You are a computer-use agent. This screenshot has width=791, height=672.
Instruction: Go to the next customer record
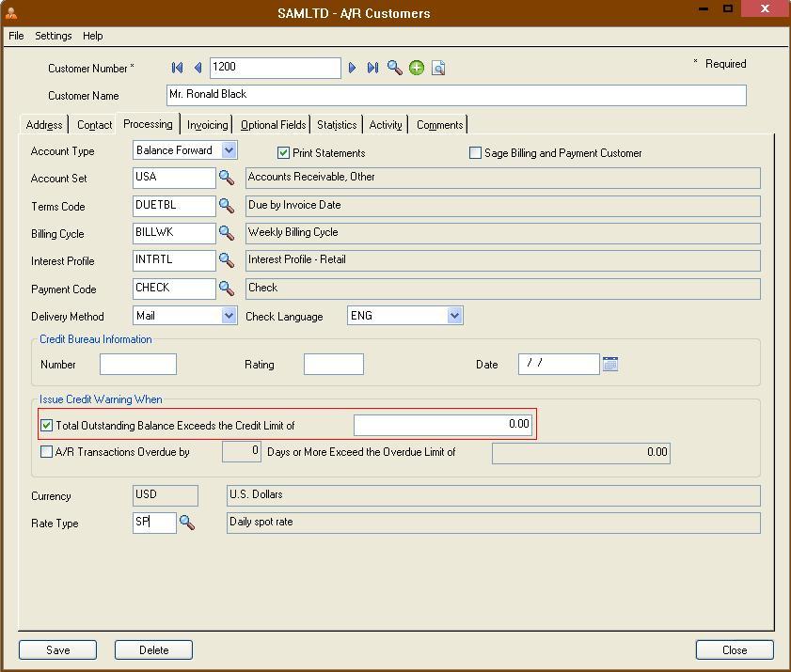(x=352, y=68)
